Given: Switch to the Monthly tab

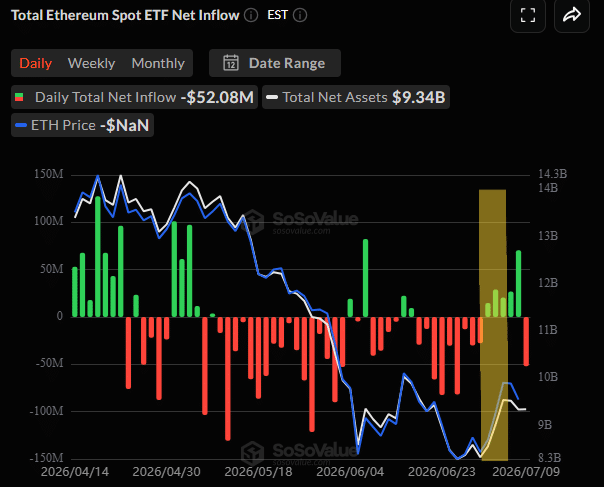Looking at the screenshot, I should [x=158, y=63].
